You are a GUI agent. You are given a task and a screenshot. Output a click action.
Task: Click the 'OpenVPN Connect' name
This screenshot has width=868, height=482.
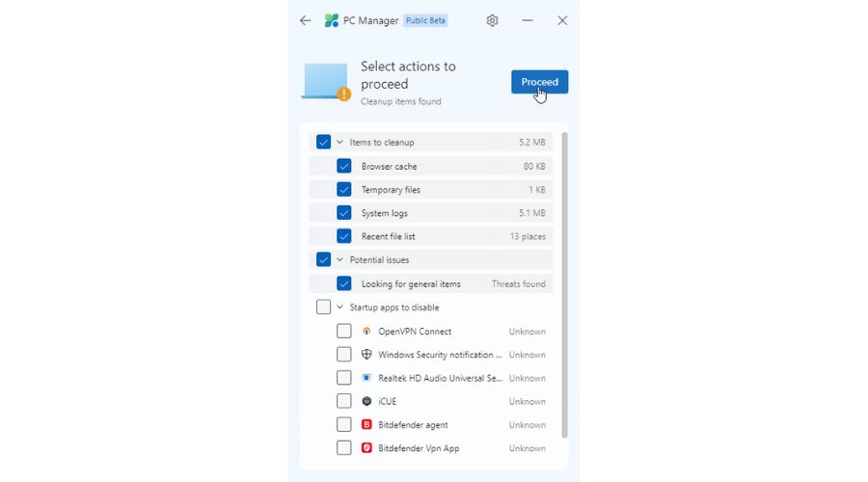pyautogui.click(x=415, y=331)
